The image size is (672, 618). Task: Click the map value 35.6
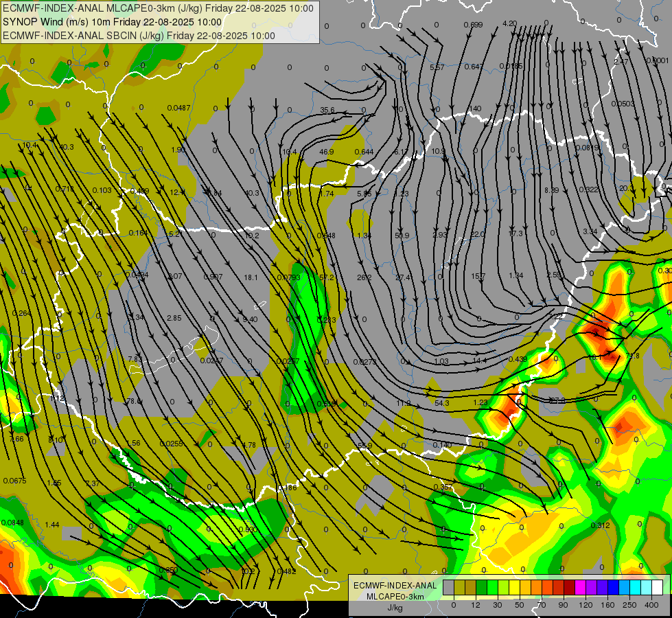(x=327, y=111)
